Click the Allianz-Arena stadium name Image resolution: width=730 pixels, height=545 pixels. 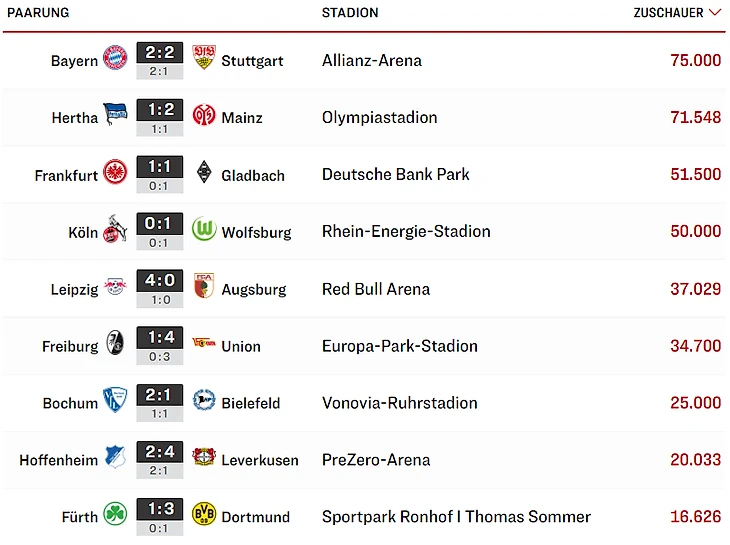click(372, 60)
